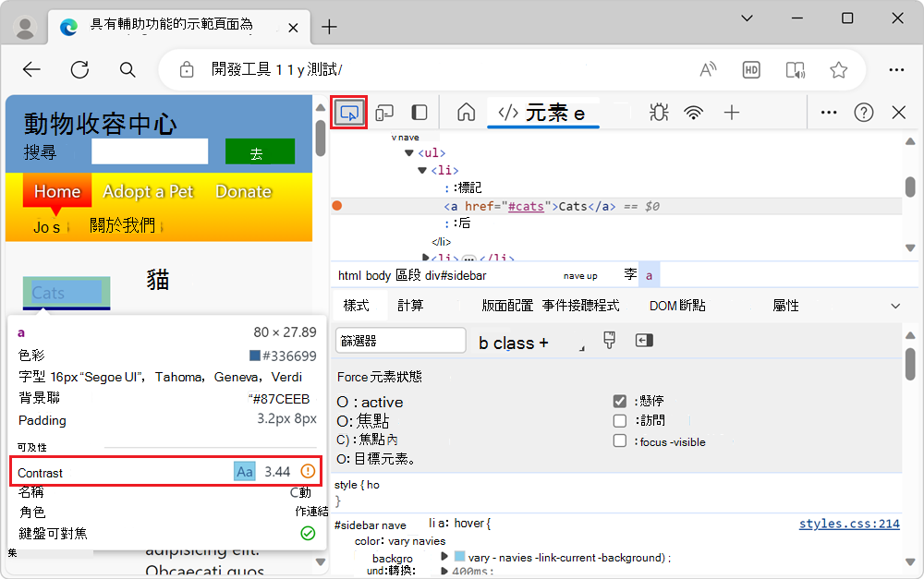Click the Contrast Aa color swatch
The image size is (924, 579).
[x=244, y=471]
